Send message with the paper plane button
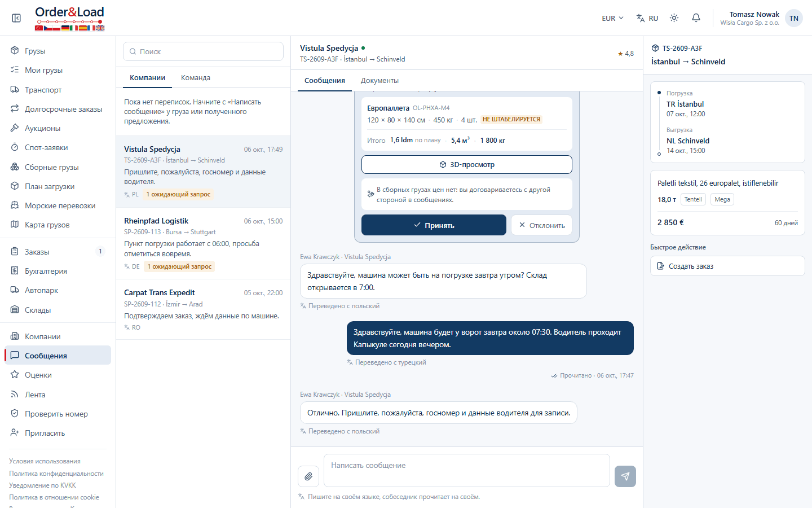812x508 pixels. point(625,476)
